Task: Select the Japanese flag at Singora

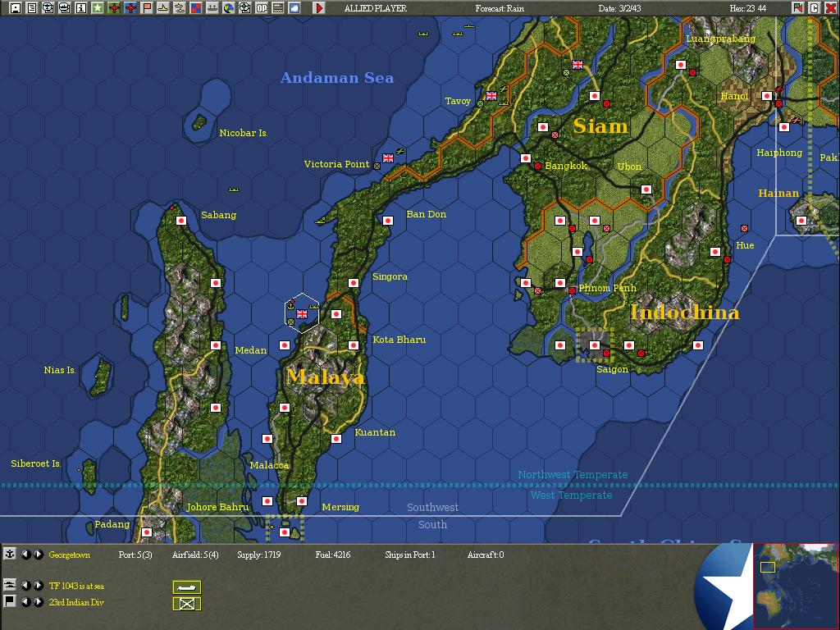Action: click(x=354, y=283)
